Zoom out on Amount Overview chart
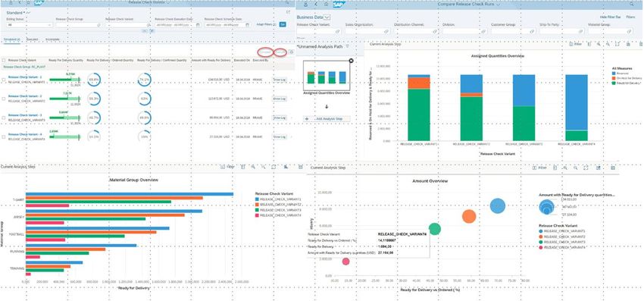644x301 pixels. pyautogui.click(x=575, y=168)
